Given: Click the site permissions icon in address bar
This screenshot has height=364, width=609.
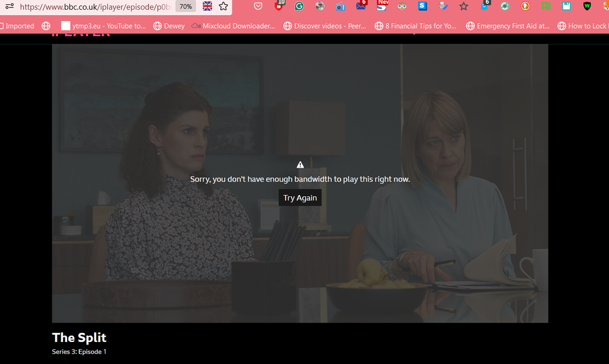Looking at the screenshot, I should click(10, 6).
